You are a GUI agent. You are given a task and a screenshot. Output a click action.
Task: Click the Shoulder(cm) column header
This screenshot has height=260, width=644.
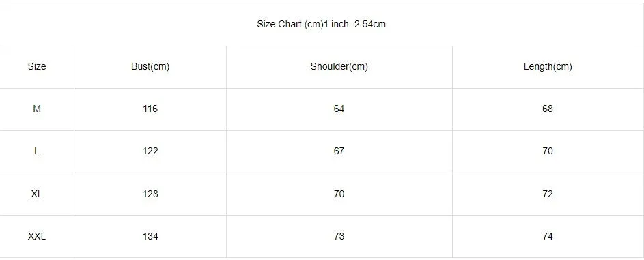coord(339,66)
